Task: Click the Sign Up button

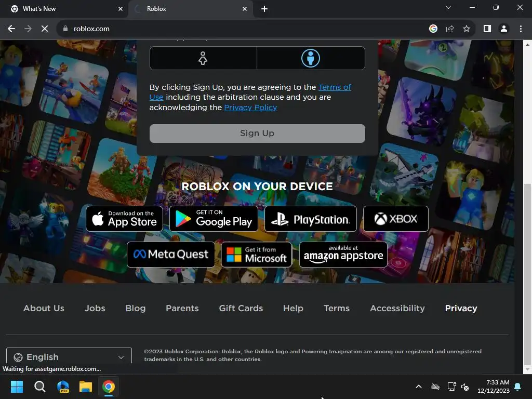Action: point(257,134)
